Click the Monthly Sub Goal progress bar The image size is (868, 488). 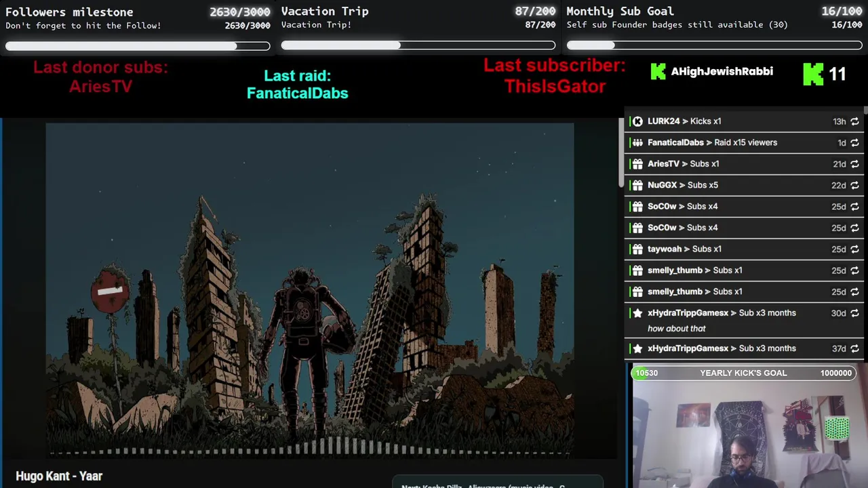click(x=714, y=45)
